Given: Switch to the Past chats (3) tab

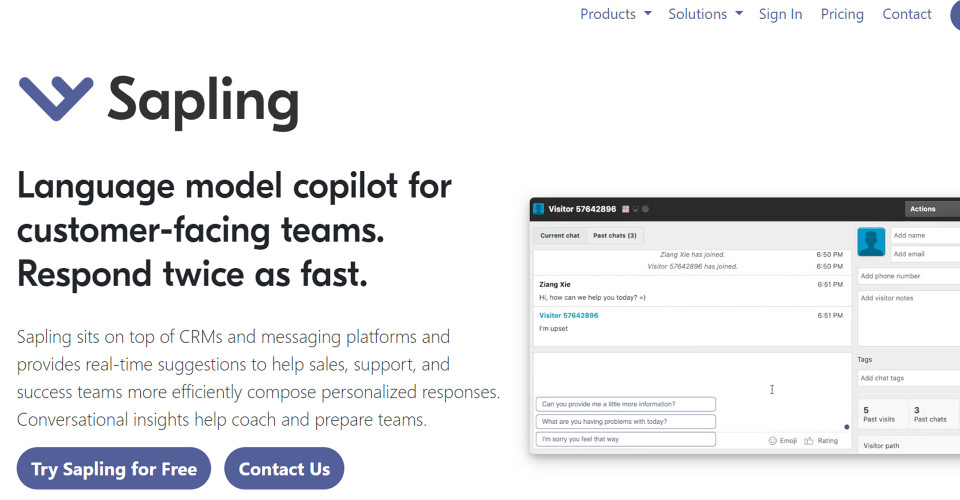Looking at the screenshot, I should tap(614, 236).
